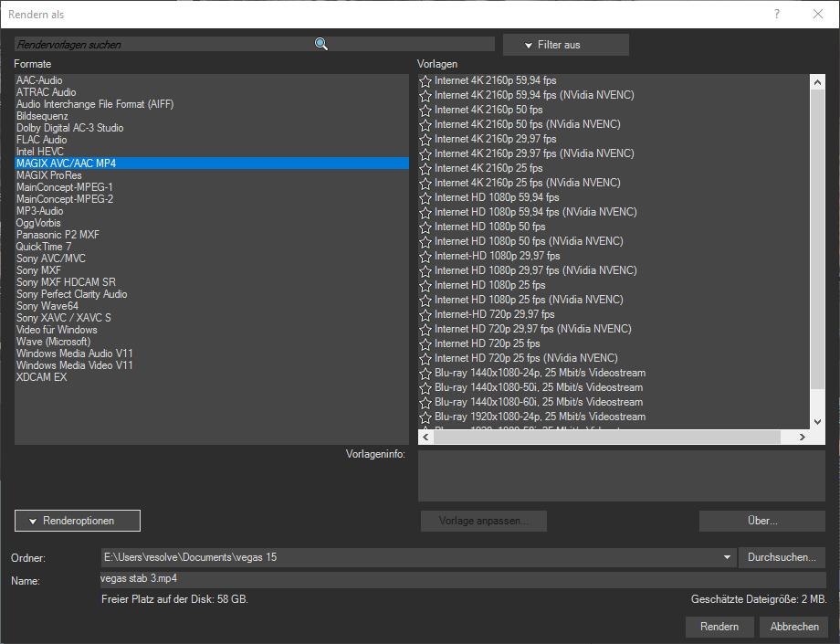
Task: Star the Internet HD 1080p 59,94 fps (NVidia NVENC) template
Action: [x=425, y=212]
